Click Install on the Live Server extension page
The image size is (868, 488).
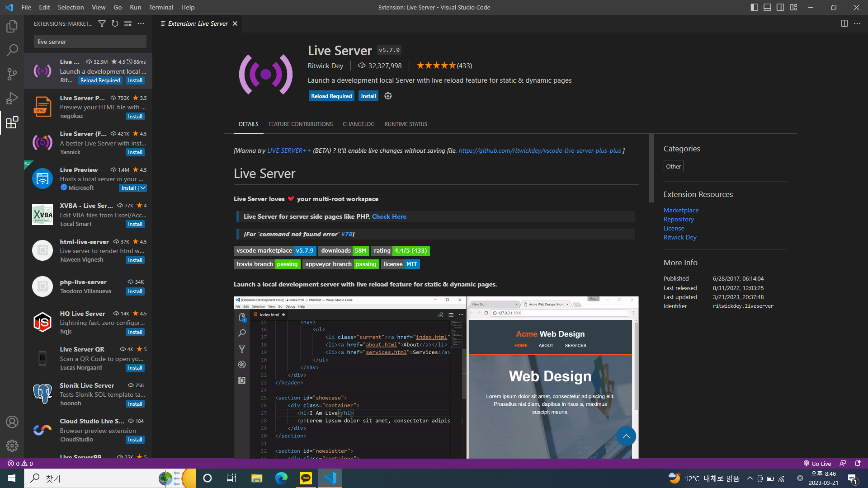[x=368, y=96]
